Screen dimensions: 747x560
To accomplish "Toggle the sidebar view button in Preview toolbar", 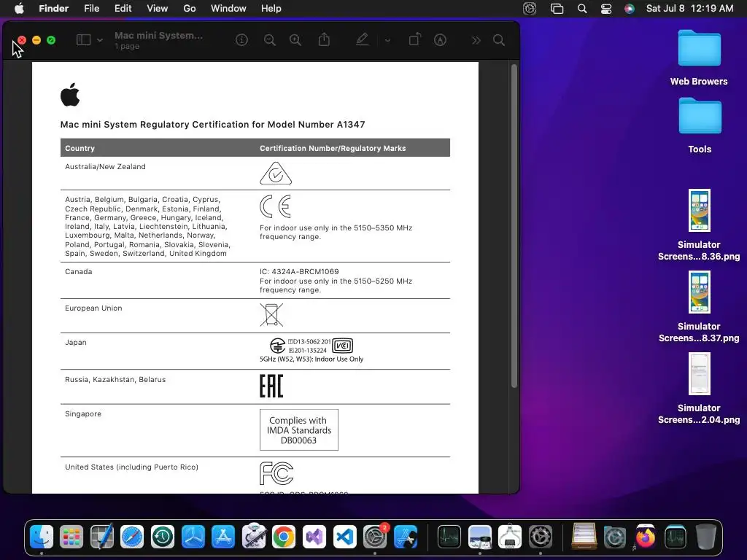I will click(x=83, y=40).
